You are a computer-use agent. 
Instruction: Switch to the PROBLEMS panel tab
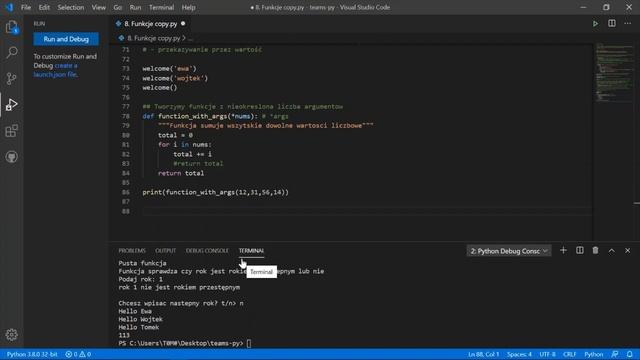132,251
